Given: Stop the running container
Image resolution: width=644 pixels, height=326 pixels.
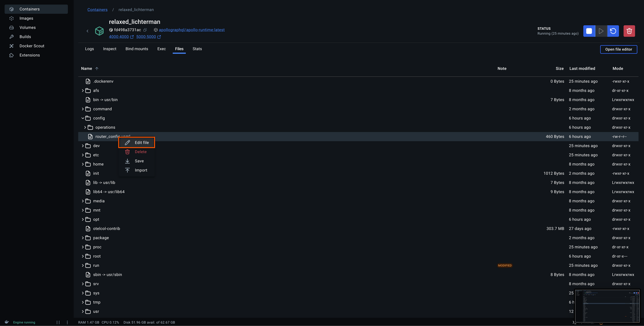Looking at the screenshot, I should pos(589,31).
